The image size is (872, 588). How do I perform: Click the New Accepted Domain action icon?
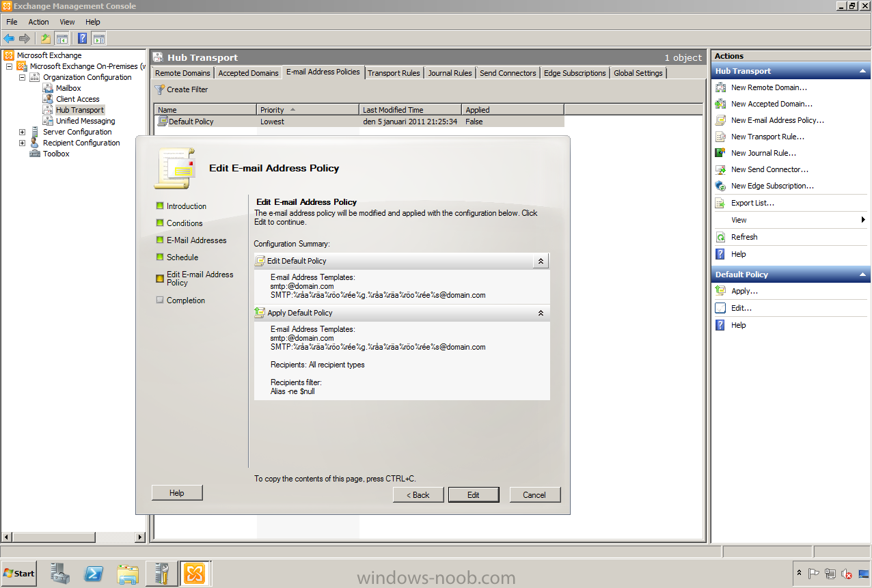(720, 104)
